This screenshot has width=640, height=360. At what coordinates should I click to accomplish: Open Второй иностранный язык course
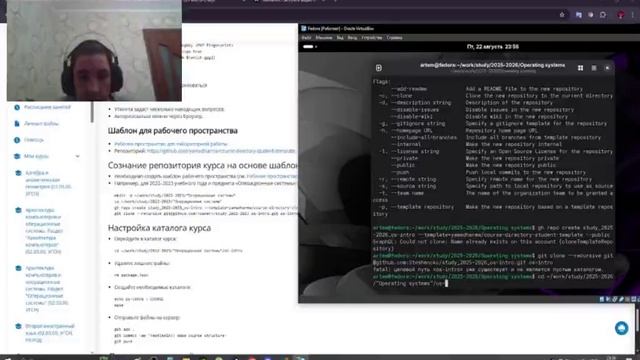point(49,333)
